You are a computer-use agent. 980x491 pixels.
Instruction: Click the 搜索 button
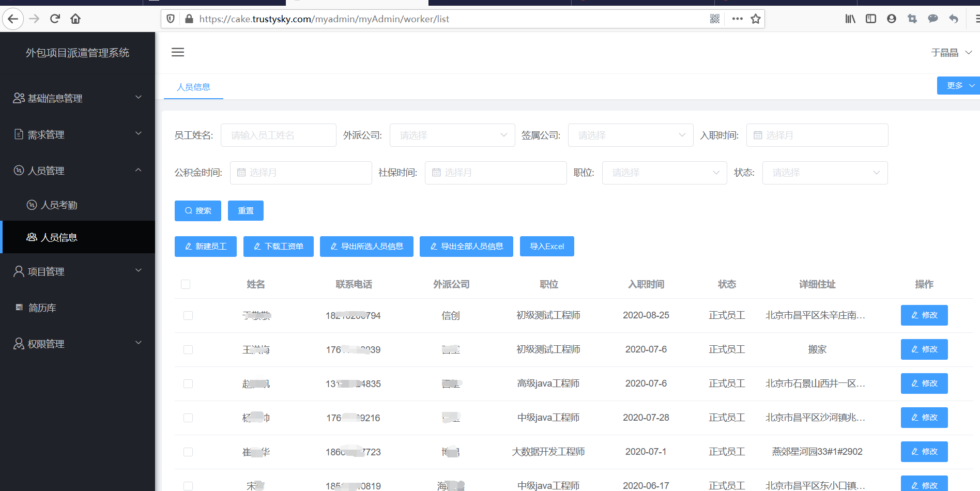198,211
